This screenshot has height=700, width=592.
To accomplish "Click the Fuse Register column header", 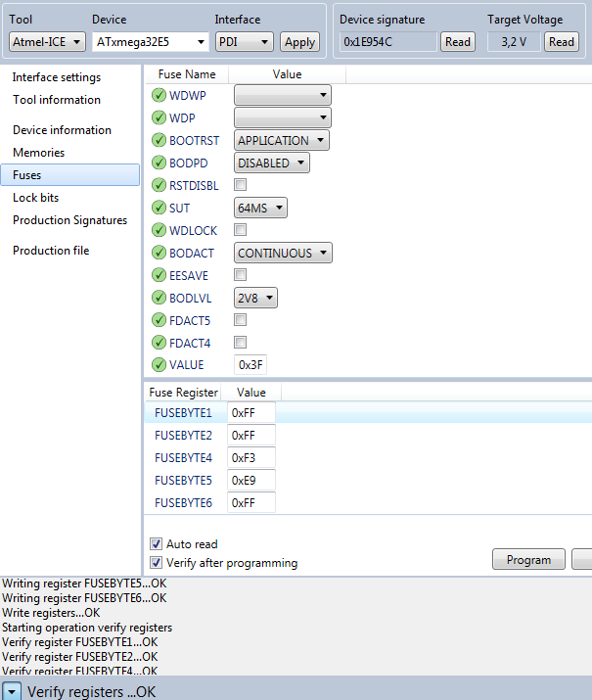I will point(183,392).
